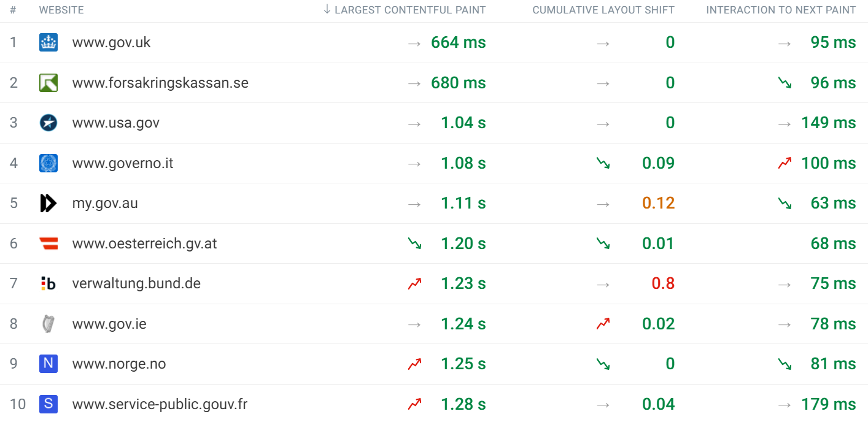The image size is (868, 422).
Task: Click the flat LCP trend arrow for www.gov.uk
Action: [x=415, y=42]
